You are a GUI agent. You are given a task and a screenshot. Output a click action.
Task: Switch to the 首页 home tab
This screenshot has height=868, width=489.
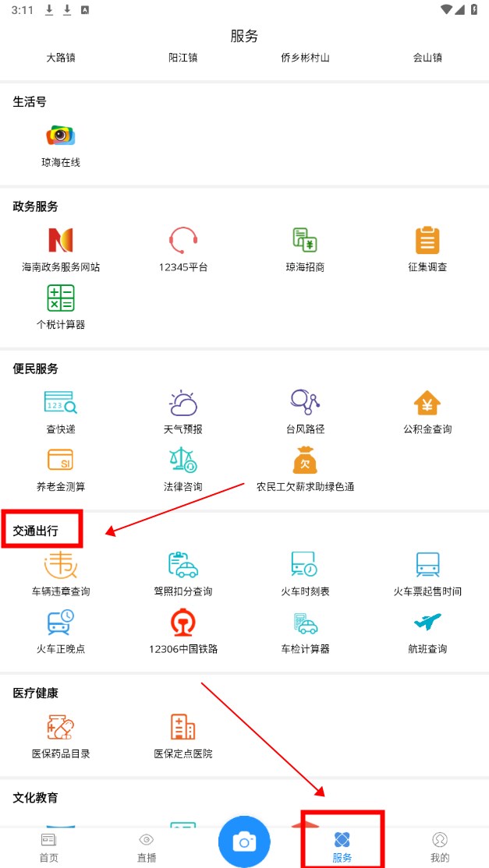coord(48,848)
